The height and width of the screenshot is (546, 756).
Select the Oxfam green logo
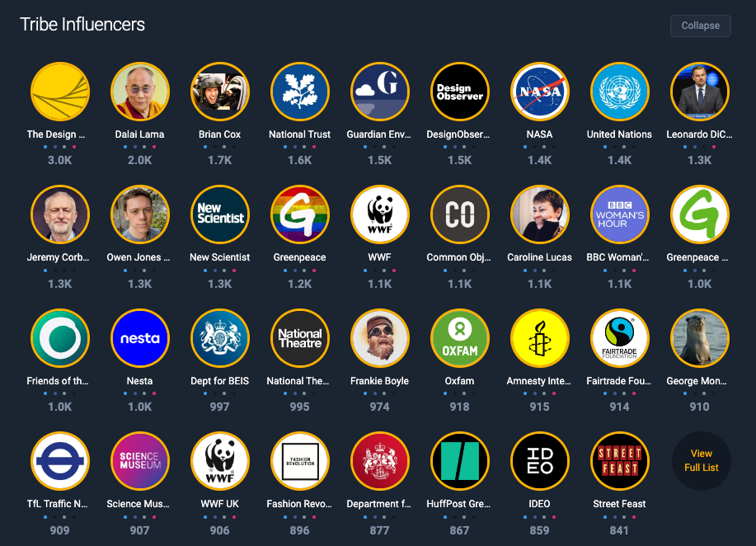pyautogui.click(x=459, y=338)
